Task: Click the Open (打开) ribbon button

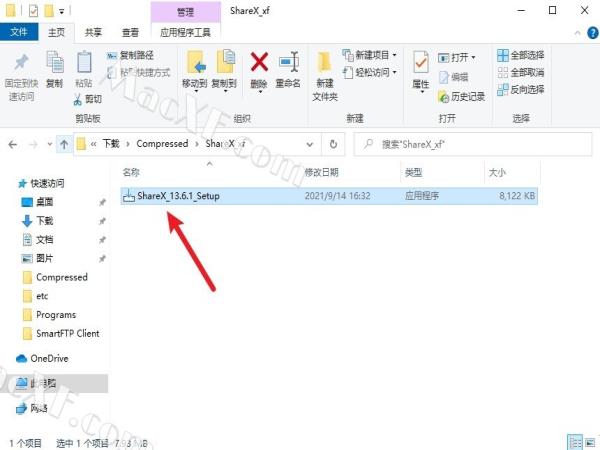Action: click(x=457, y=58)
